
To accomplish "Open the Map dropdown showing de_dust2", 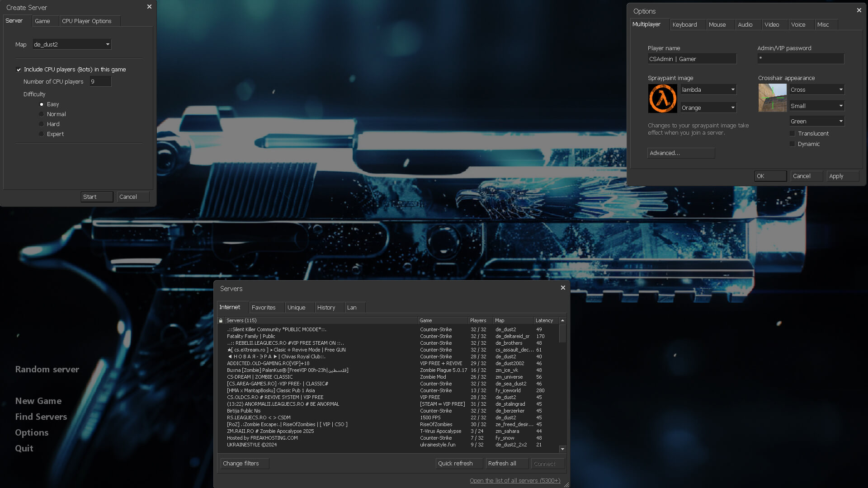I will pyautogui.click(x=72, y=44).
